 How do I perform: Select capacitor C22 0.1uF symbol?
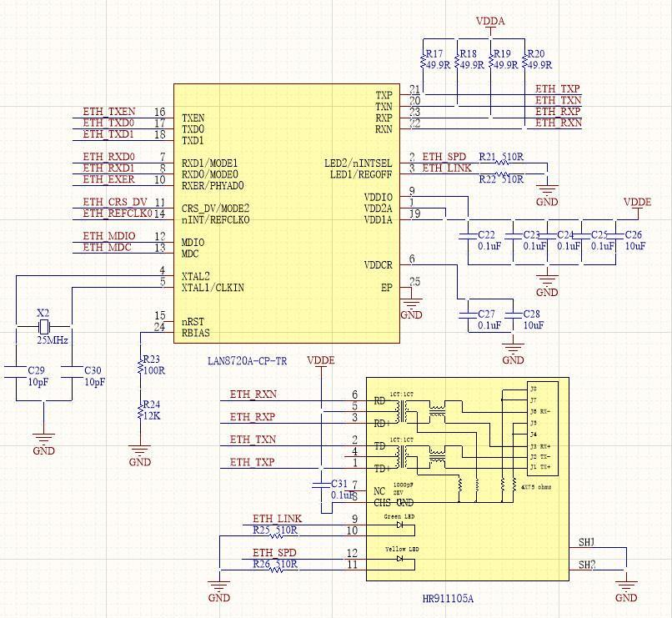(468, 236)
